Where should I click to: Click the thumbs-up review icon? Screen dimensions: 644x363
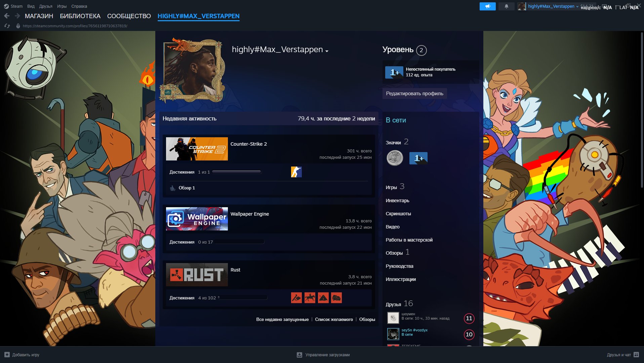173,188
